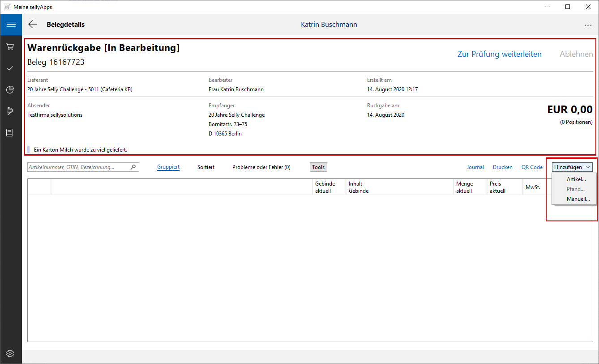The height and width of the screenshot is (364, 599).
Task: Click Zur Prüfung weiterleiten link
Action: [499, 54]
